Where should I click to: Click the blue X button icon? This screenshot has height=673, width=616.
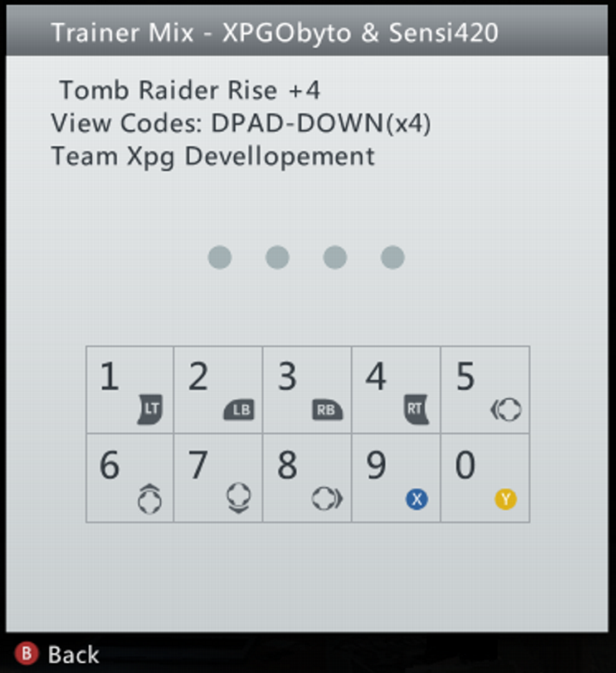(x=416, y=499)
